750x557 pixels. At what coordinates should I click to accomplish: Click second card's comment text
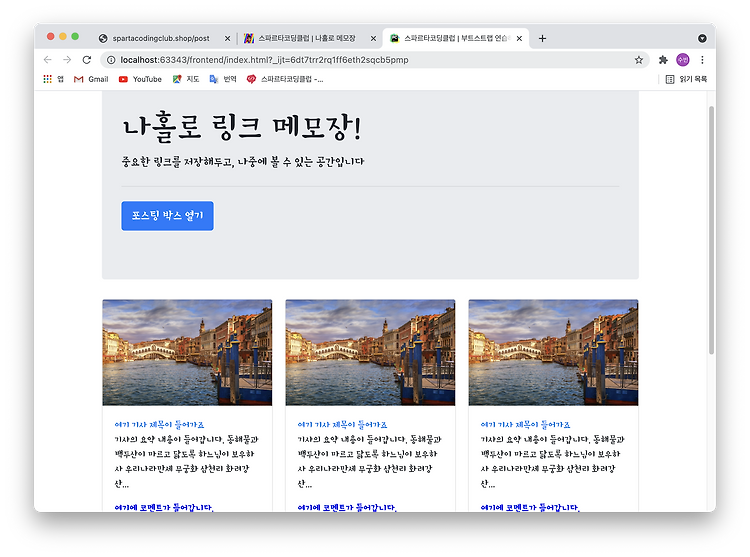[x=347, y=507]
